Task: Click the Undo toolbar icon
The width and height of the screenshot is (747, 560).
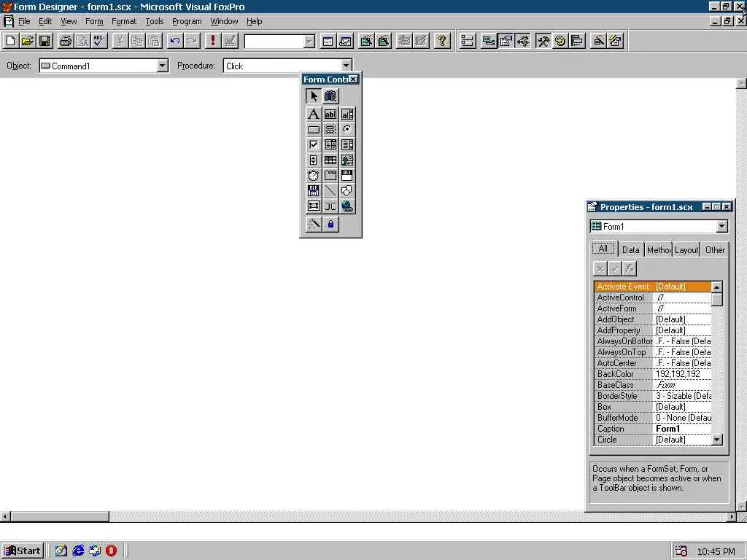Action: point(175,41)
